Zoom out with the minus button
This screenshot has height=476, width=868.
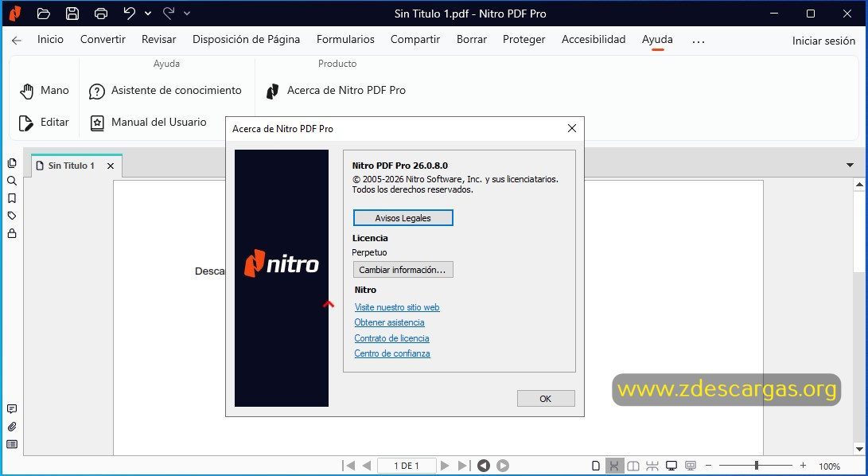[708, 466]
